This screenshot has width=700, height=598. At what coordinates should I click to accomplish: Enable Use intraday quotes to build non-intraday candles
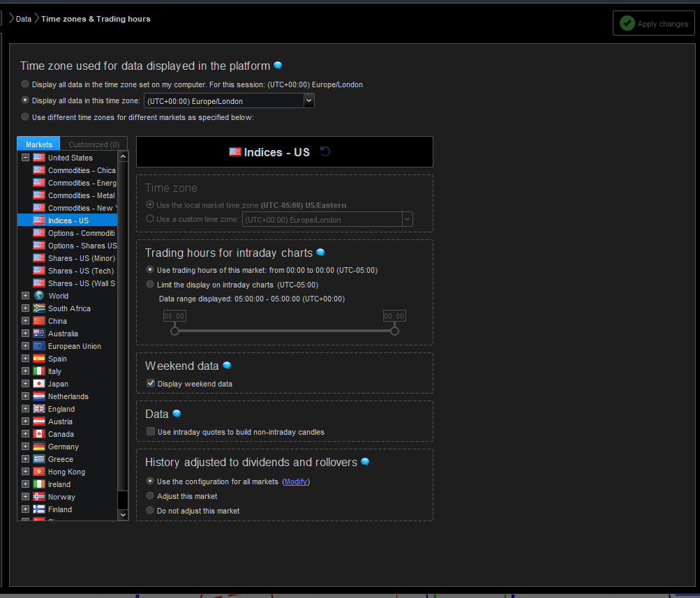(151, 431)
